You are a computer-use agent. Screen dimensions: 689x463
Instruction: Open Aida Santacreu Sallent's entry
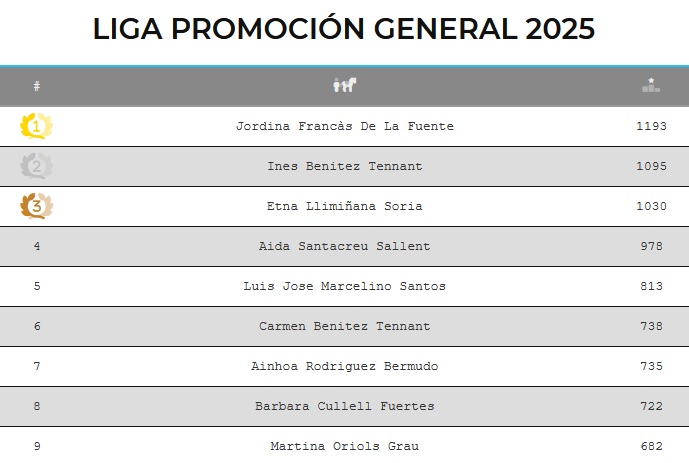345,246
